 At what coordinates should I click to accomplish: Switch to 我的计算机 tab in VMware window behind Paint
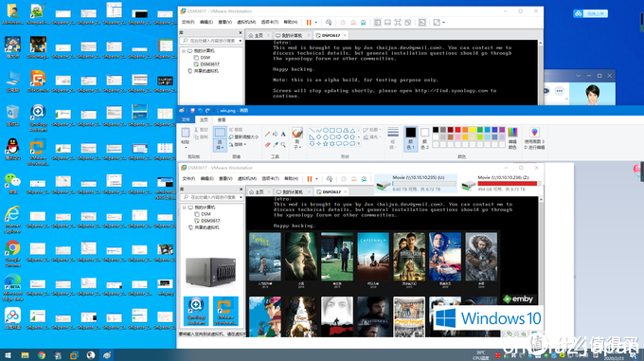292,35
